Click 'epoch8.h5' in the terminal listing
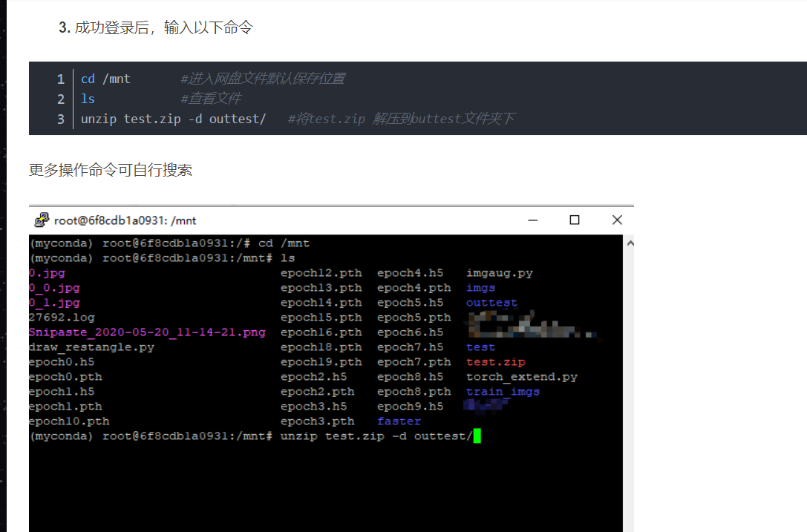The height and width of the screenshot is (532, 807). tap(411, 377)
